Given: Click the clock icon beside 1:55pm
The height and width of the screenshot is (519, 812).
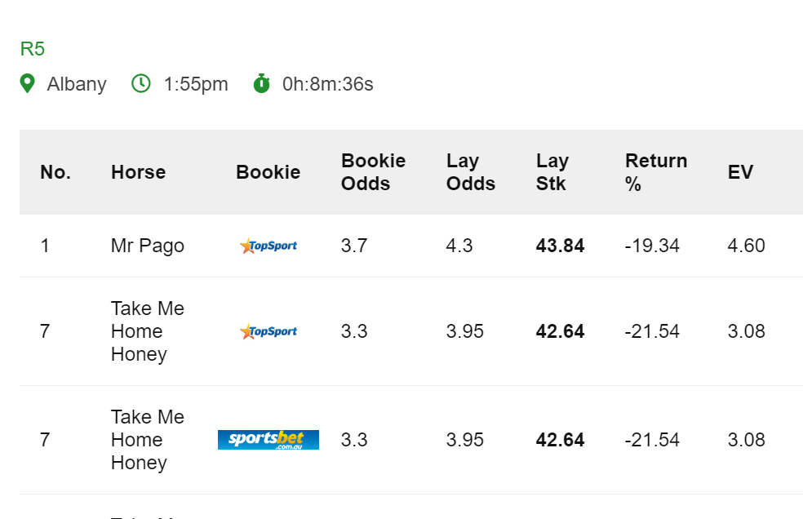Looking at the screenshot, I should (141, 83).
